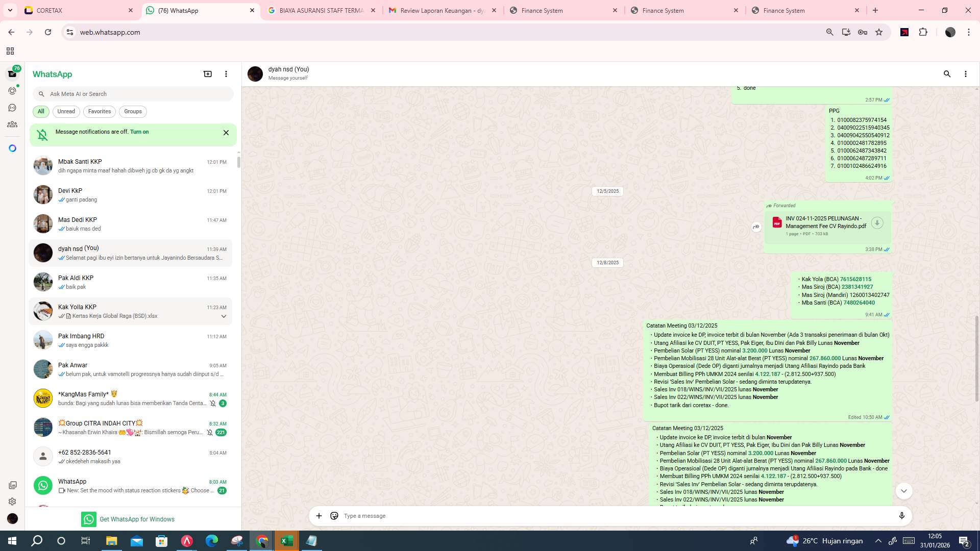Open Communities in the sidebar
Viewport: 980px width, 551px height.
point(12,124)
